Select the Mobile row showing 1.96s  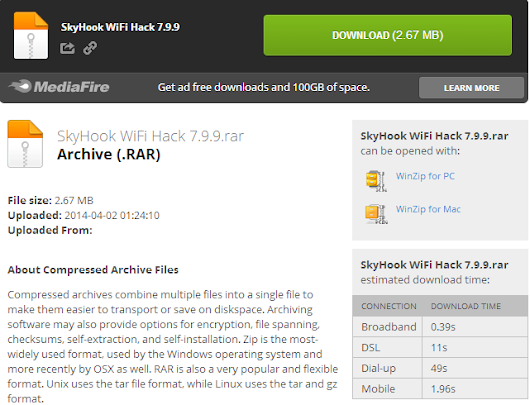[x=440, y=389]
